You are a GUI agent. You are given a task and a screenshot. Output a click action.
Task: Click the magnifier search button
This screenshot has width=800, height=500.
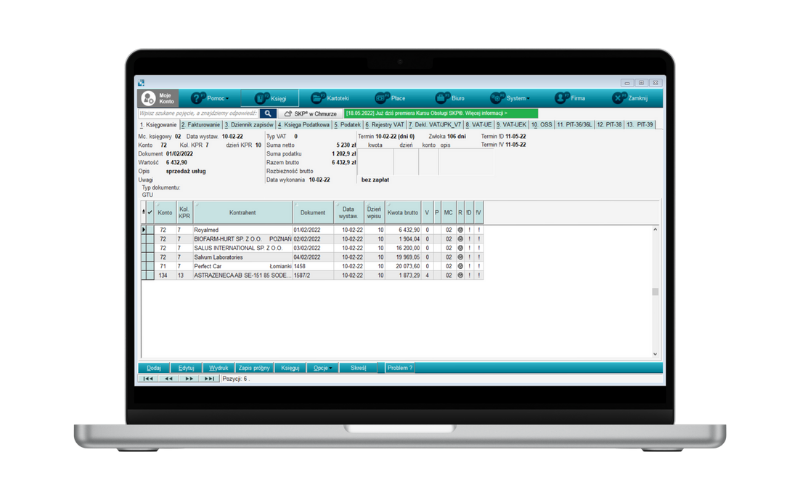coord(268,114)
